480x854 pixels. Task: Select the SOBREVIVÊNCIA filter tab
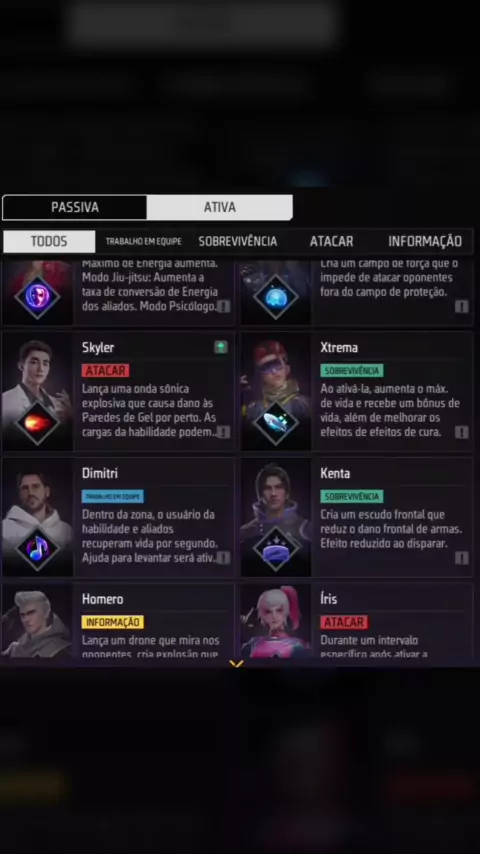(x=238, y=241)
